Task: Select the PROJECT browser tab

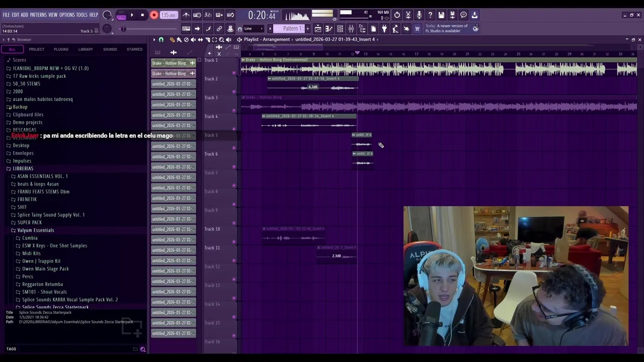Action: click(x=36, y=49)
